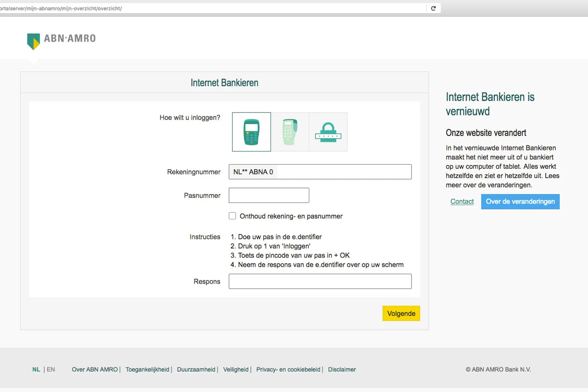Select the NL language option
Screen dimensions: 588x392
pos(36,369)
